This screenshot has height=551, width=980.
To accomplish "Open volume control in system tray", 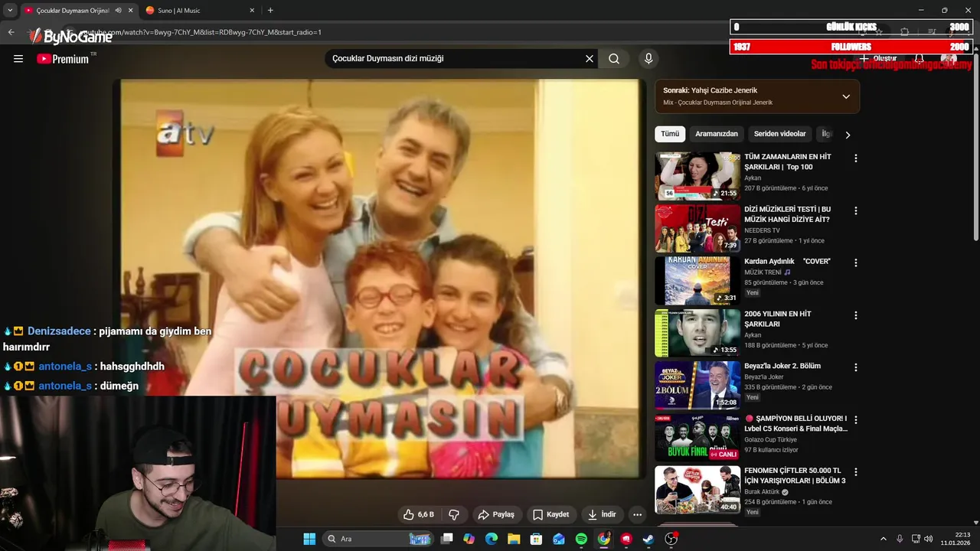I will (x=928, y=539).
